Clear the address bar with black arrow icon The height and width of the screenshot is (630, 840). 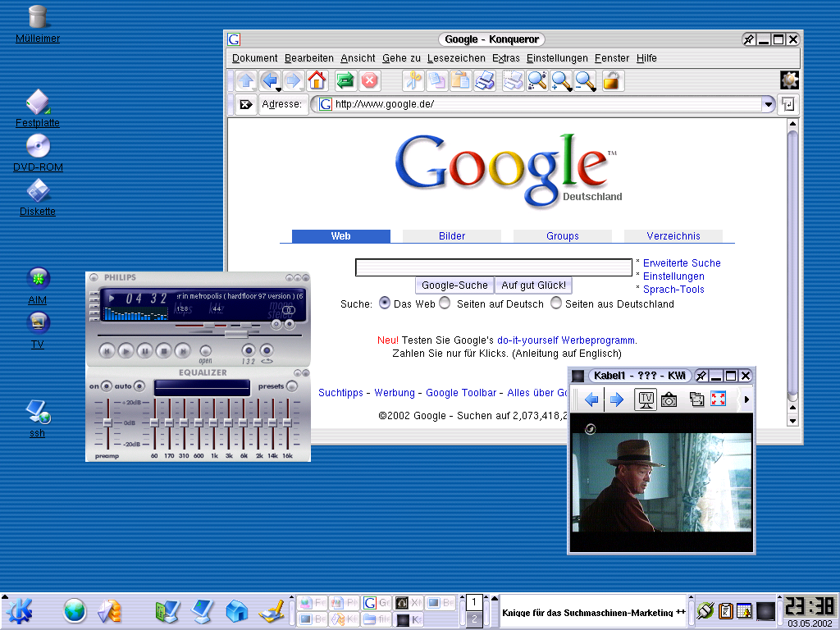tap(245, 104)
